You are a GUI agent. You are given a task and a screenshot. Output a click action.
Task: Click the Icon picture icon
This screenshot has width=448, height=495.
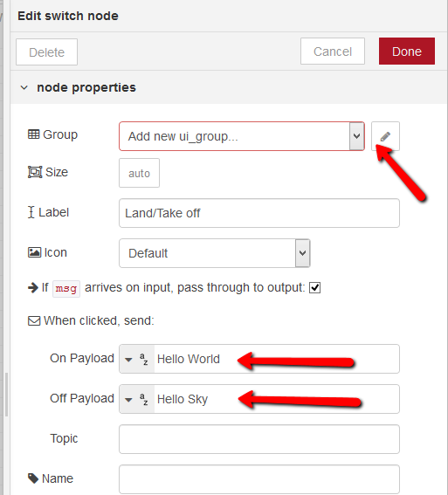click(34, 252)
